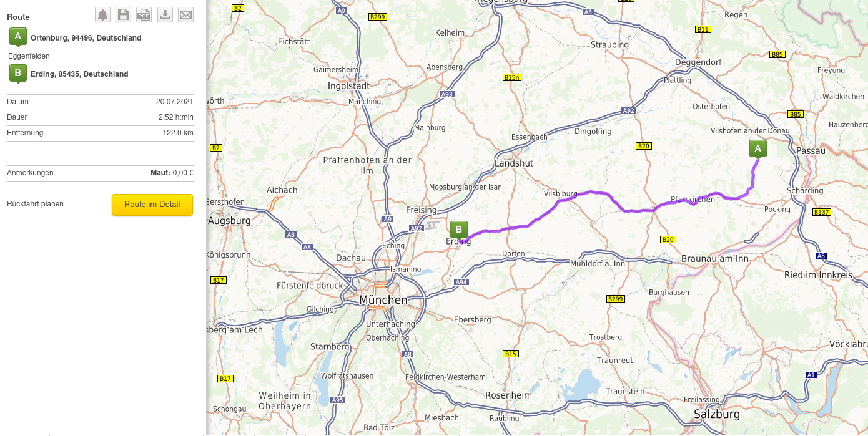Select waypoint A marker in route list
The height and width of the screenshot is (436, 868).
17,37
